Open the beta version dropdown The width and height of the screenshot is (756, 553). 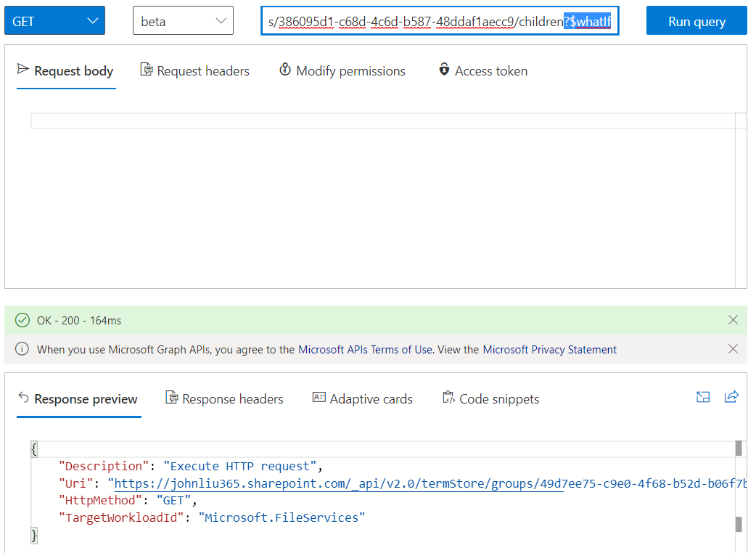(x=183, y=21)
